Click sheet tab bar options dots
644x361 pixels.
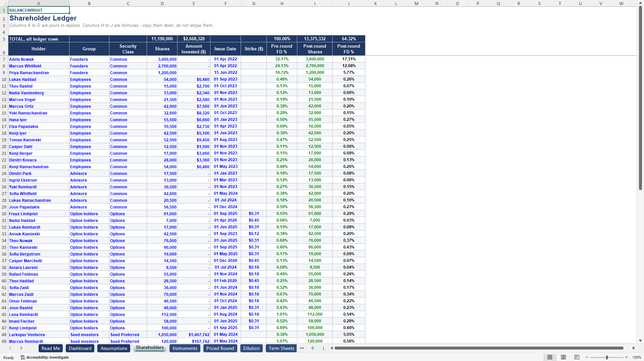tap(324, 348)
